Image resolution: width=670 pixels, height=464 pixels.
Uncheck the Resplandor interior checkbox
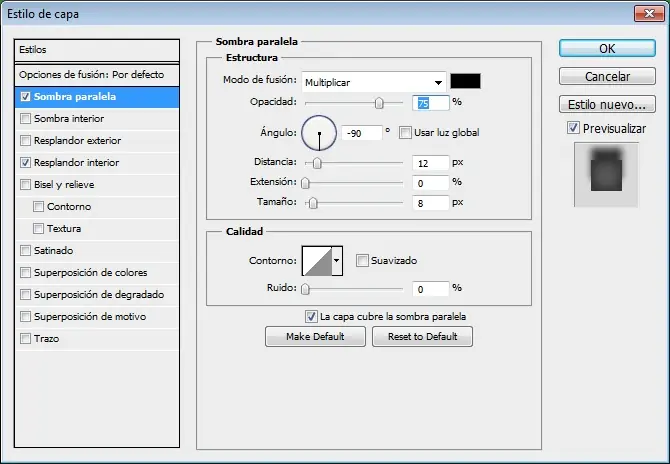click(26, 162)
